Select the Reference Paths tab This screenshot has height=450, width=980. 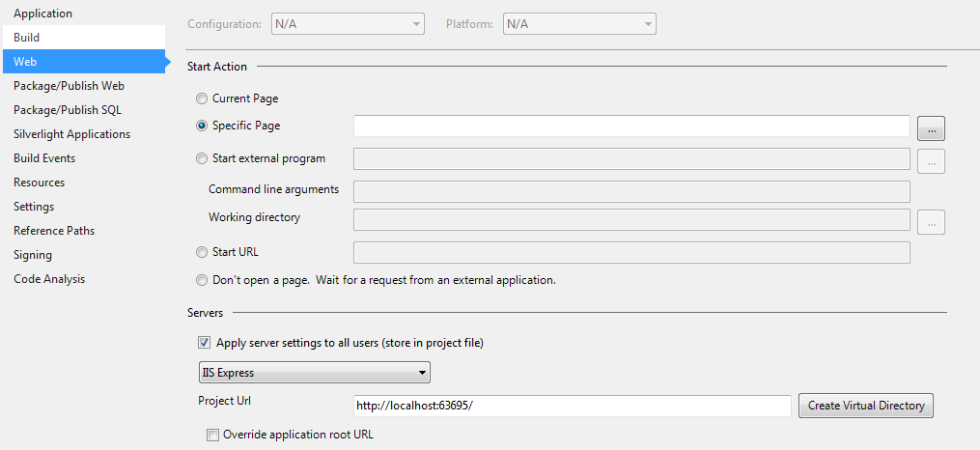[x=54, y=231]
